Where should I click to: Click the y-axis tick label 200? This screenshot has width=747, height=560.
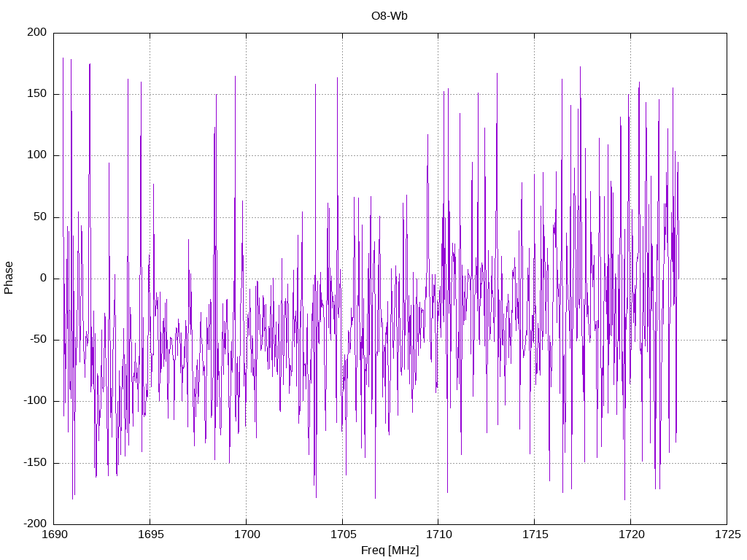click(37, 32)
